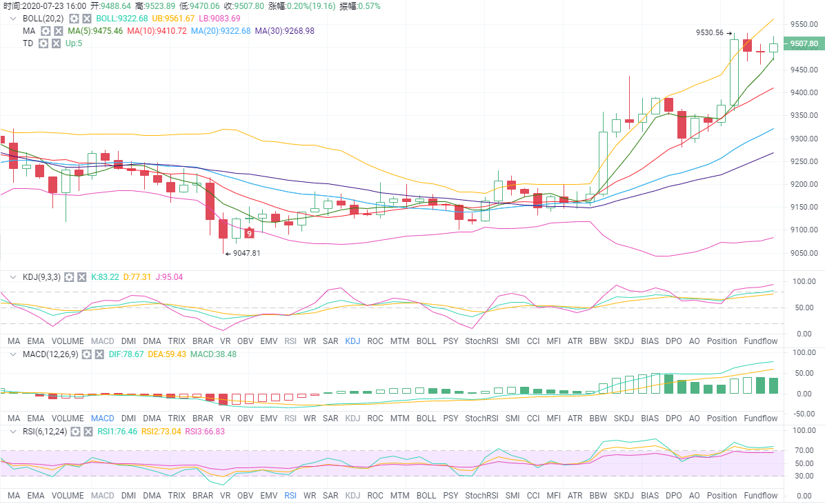Viewport: 825px width, 504px height.
Task: Switch to VOLUME tab below the MACD chart
Action: 68,419
